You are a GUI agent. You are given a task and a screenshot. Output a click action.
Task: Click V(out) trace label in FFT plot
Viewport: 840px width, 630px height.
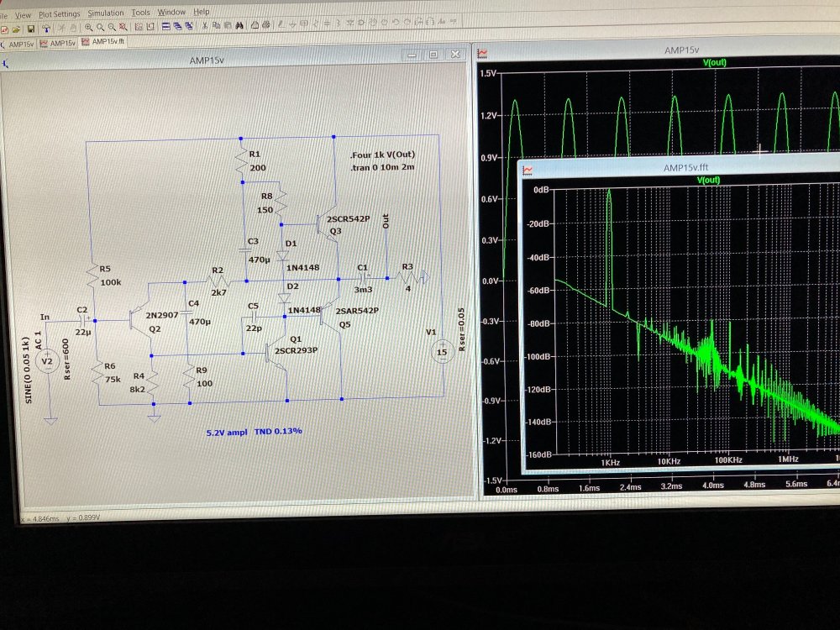tap(708, 180)
